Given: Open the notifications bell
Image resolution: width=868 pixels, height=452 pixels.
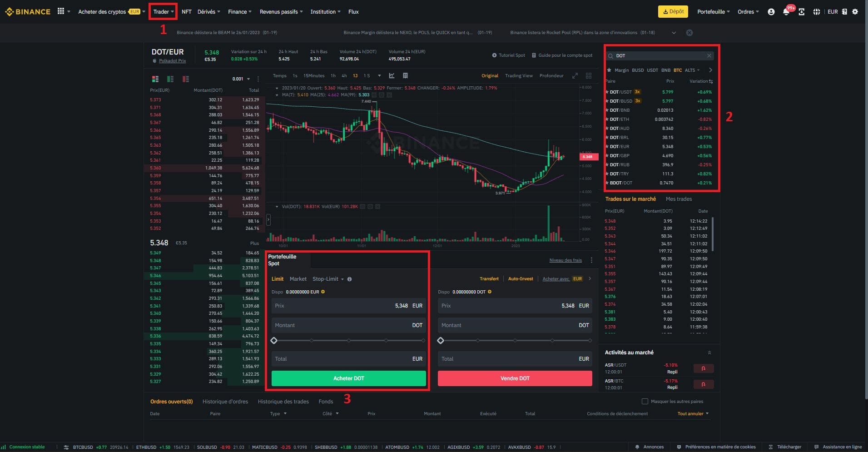Looking at the screenshot, I should 786,12.
